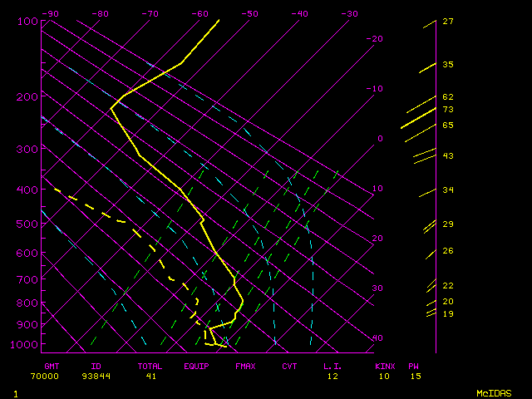
Task: Click the PW value 15
Action: point(414,376)
